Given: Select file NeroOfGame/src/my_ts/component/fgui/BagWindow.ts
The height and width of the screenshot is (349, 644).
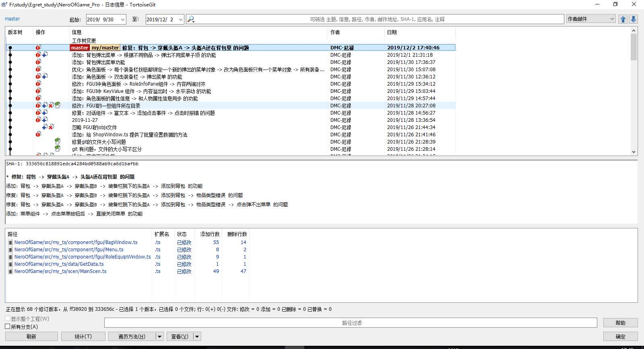Looking at the screenshot, I should click(76, 242).
